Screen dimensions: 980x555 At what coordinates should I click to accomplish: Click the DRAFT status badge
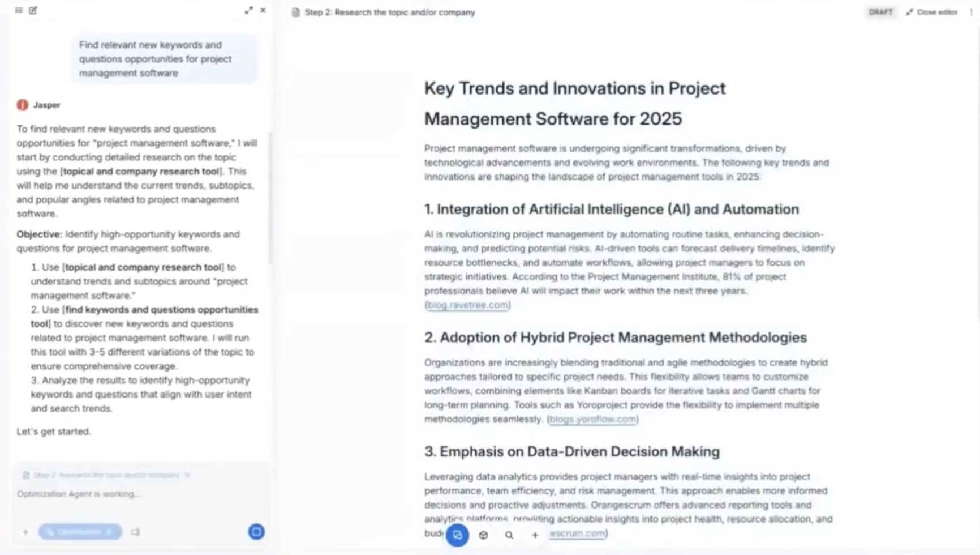pos(880,12)
